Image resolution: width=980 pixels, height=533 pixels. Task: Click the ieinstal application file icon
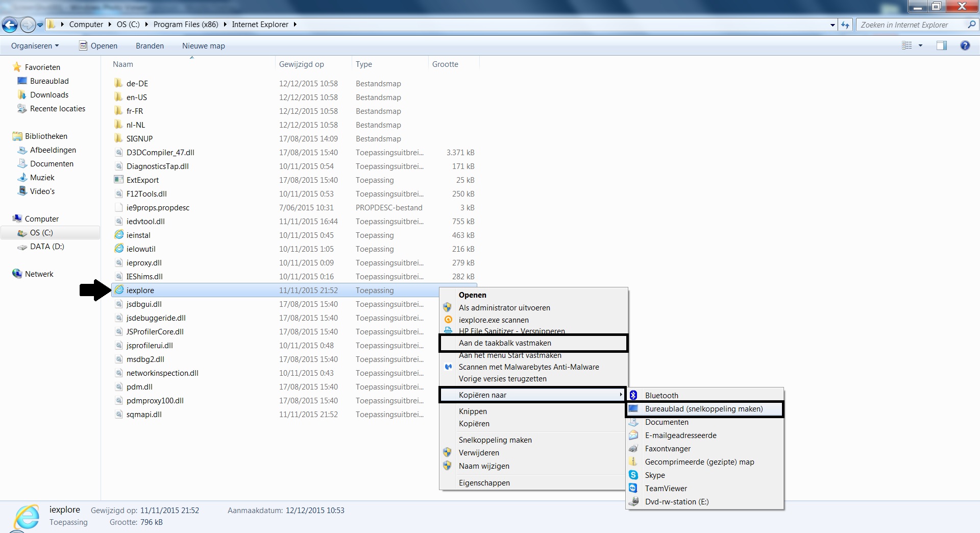click(119, 235)
